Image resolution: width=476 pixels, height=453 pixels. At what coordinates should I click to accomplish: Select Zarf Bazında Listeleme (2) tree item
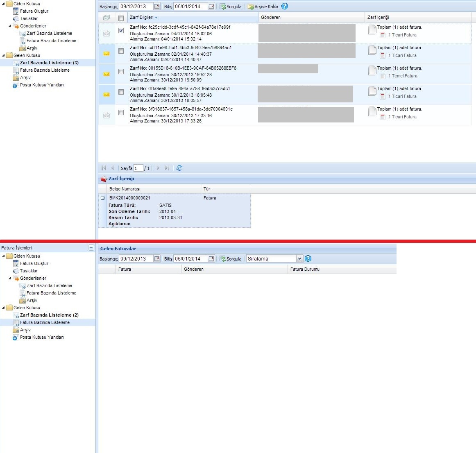point(49,315)
